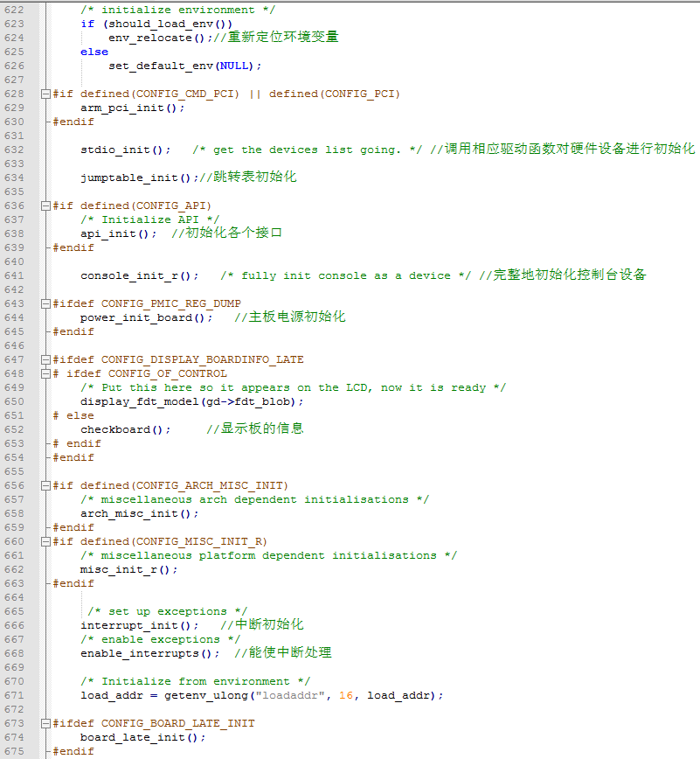Collapse the CONFIG_MISC_INIT_R fold at line 660
Image resolution: width=700 pixels, height=759 pixels.
45,541
